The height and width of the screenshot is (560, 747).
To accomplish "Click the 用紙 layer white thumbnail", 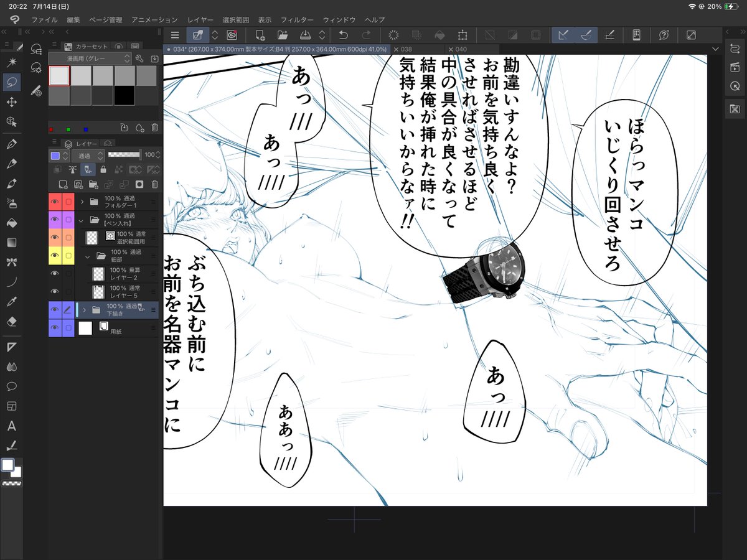I will [x=85, y=328].
